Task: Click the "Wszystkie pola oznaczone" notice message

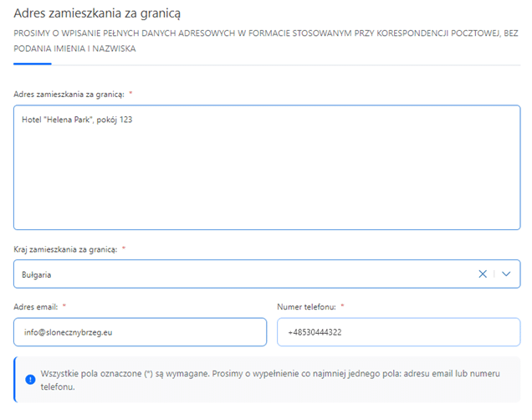Action: point(270,380)
